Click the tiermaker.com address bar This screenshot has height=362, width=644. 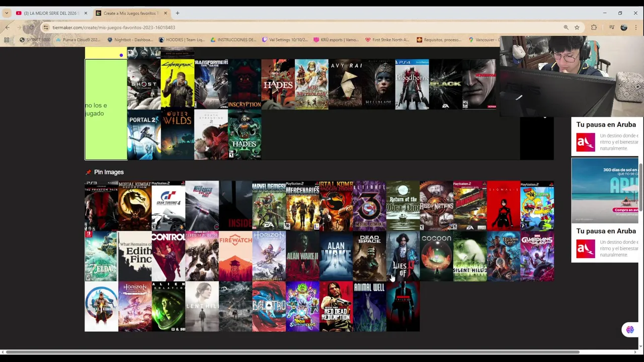302,27
